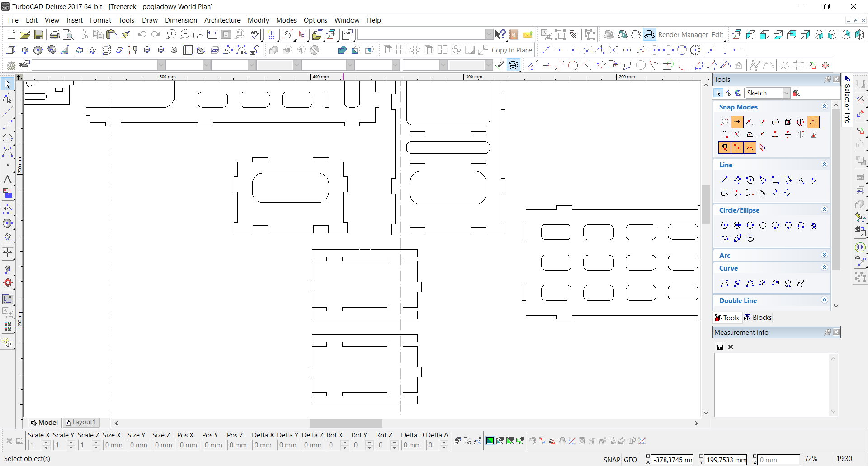Toggle the highlighted Intersection snap mode
This screenshot has width=868, height=466.
tap(813, 122)
